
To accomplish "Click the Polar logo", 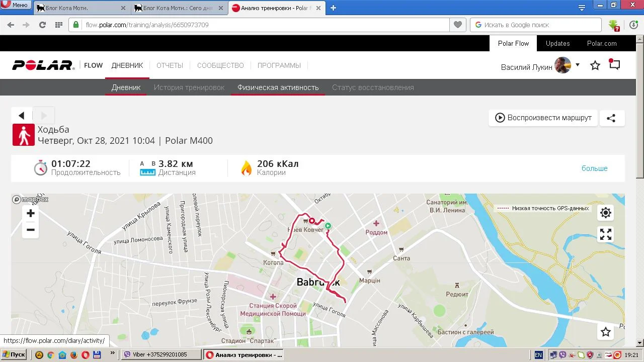I will click(x=43, y=65).
